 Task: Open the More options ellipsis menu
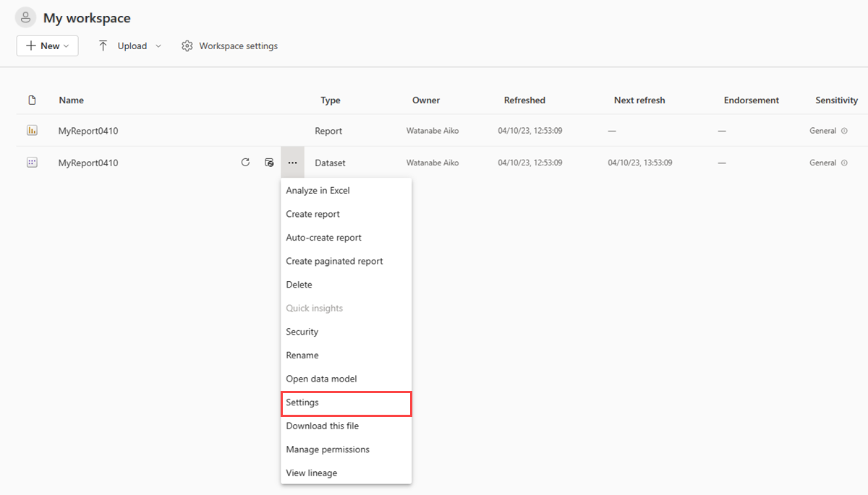pos(292,162)
